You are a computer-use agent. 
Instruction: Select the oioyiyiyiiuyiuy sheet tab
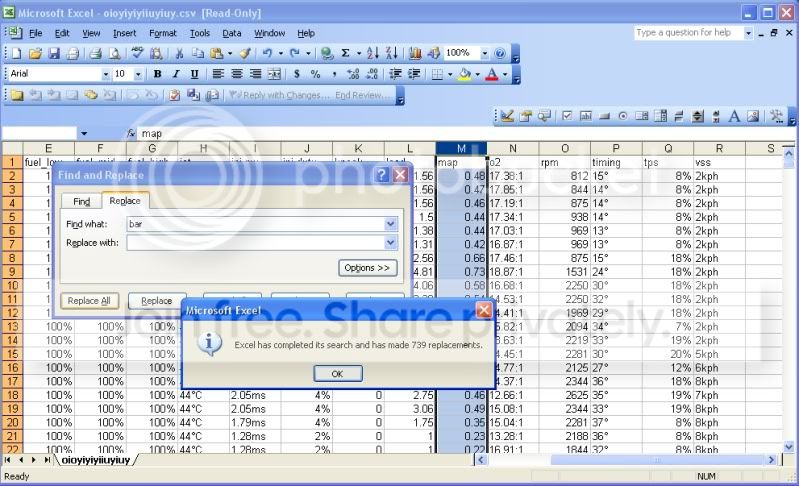(x=96, y=460)
